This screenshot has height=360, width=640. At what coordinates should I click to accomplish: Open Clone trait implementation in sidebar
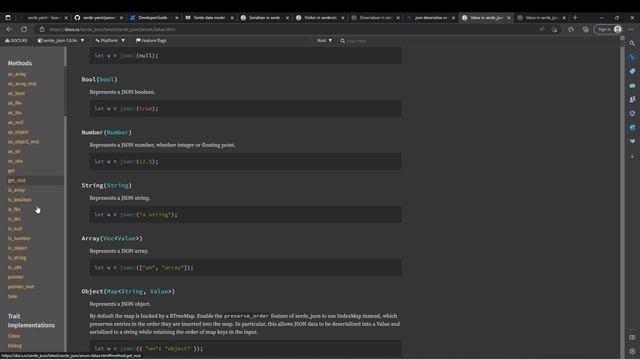coord(14,336)
